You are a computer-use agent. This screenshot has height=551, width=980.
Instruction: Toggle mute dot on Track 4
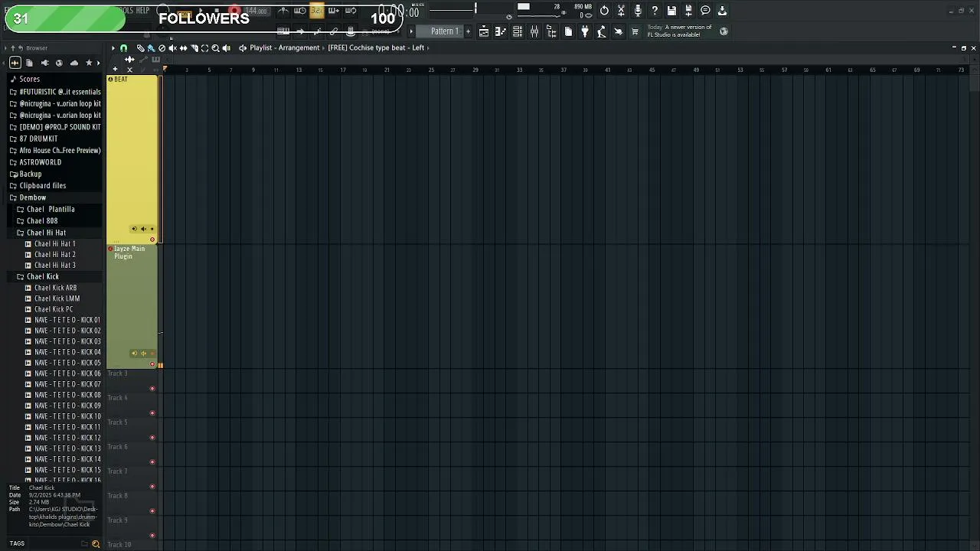(x=152, y=413)
